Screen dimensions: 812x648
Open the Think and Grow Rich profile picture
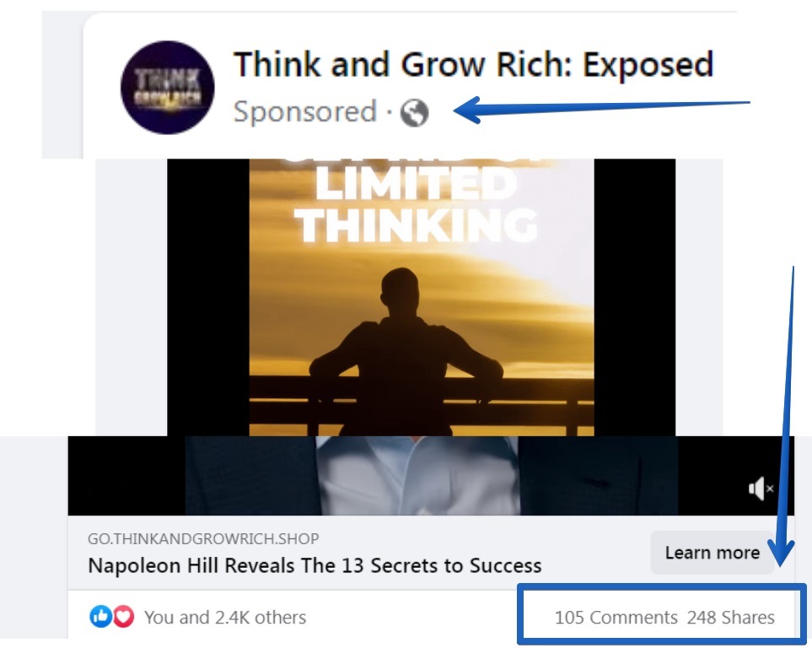(167, 87)
